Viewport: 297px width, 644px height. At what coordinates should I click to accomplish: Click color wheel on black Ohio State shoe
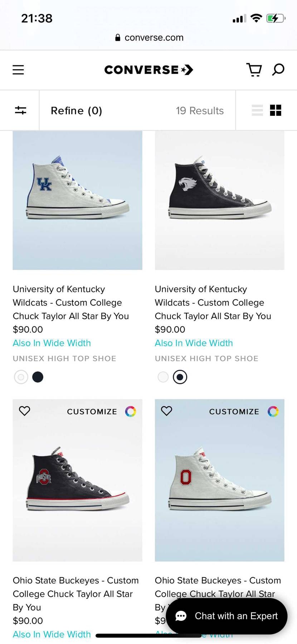pos(130,411)
